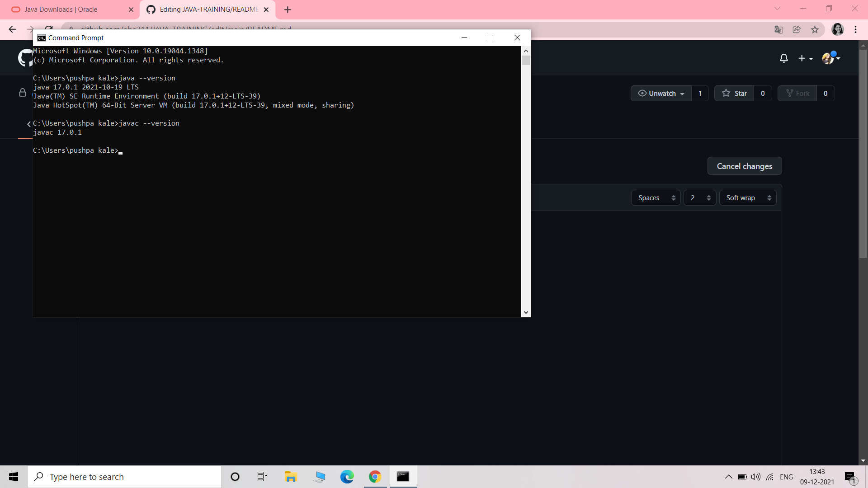The image size is (868, 488).
Task: Open the profile avatar menu on GitHub
Action: tap(830, 58)
